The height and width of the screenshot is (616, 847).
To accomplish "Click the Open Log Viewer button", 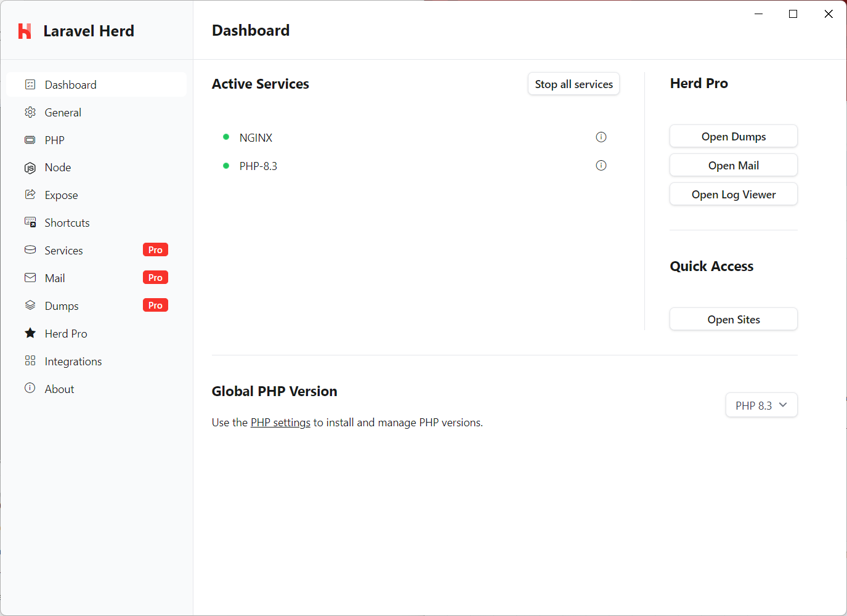I will coord(734,195).
